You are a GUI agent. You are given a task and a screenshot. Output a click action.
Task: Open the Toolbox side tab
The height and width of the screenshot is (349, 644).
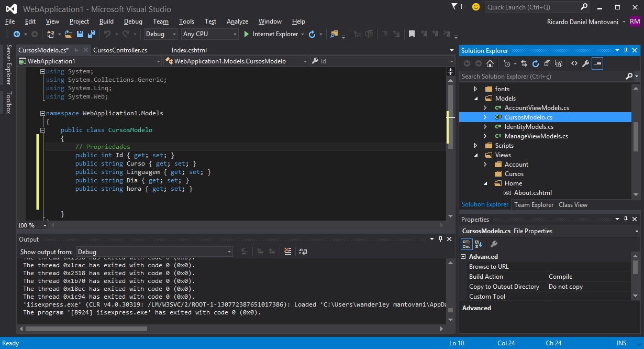[8, 102]
